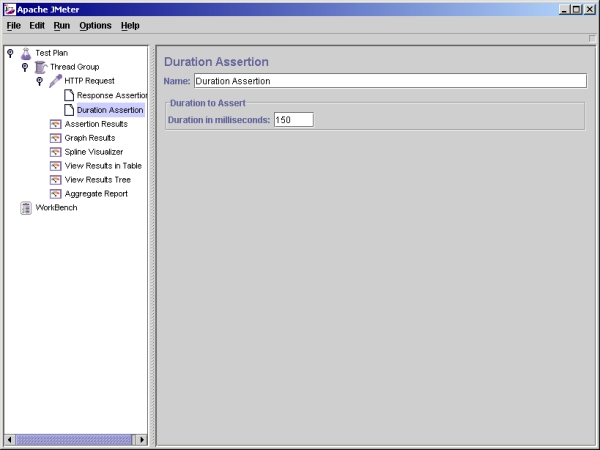Click the Assertion Results listener icon
600x450 pixels.
(x=56, y=124)
